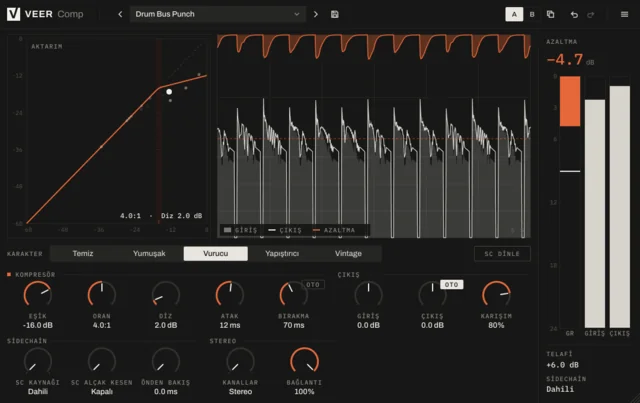This screenshot has width=640, height=403.
Task: Click the KANALLAR channels knob
Action: [x=240, y=361]
